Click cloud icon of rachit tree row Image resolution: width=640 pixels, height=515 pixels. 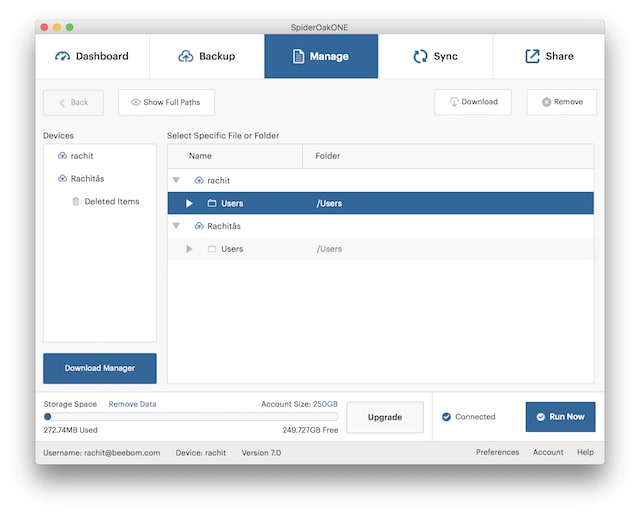click(x=199, y=180)
